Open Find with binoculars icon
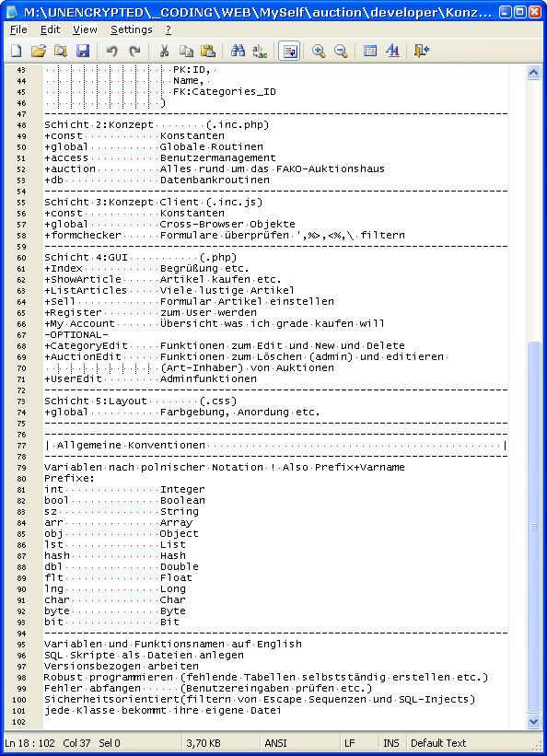Viewport: 547px width, 756px height. (x=238, y=51)
